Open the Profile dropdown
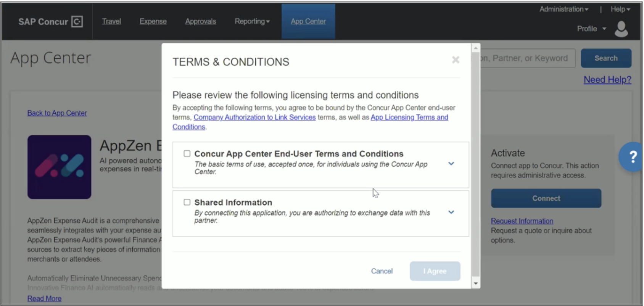Viewport: 644px width, 306px height. pos(591,29)
